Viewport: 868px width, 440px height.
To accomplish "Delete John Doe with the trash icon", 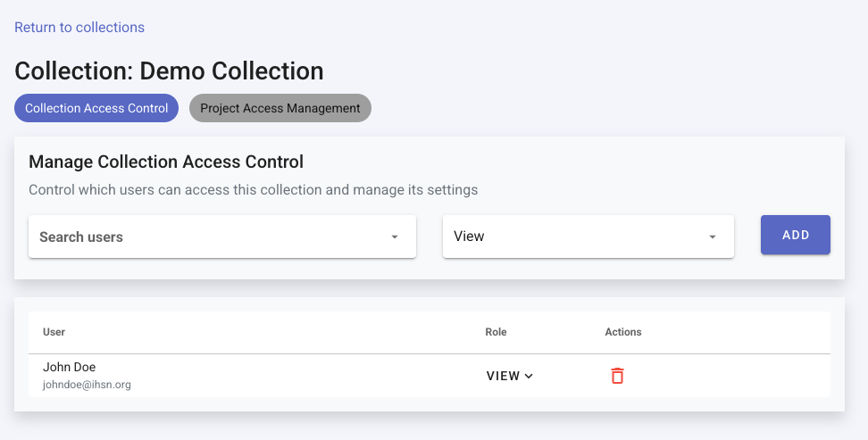I will pos(617,376).
